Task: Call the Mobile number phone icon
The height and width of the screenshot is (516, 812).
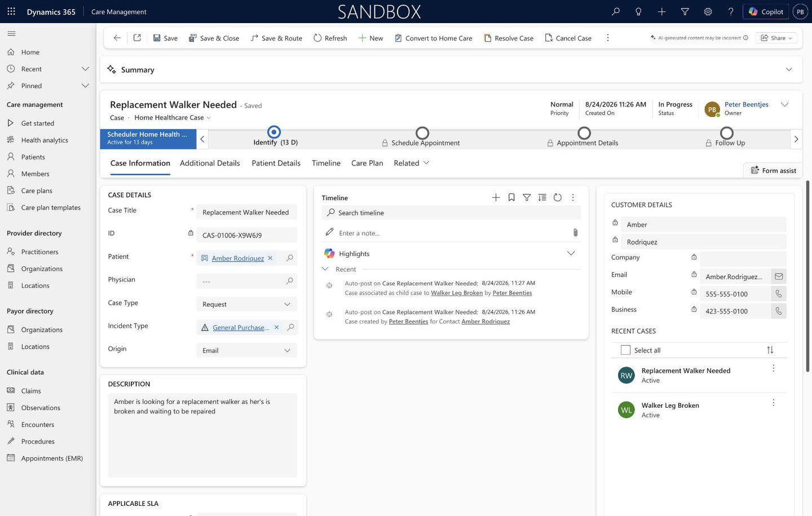Action: (779, 293)
